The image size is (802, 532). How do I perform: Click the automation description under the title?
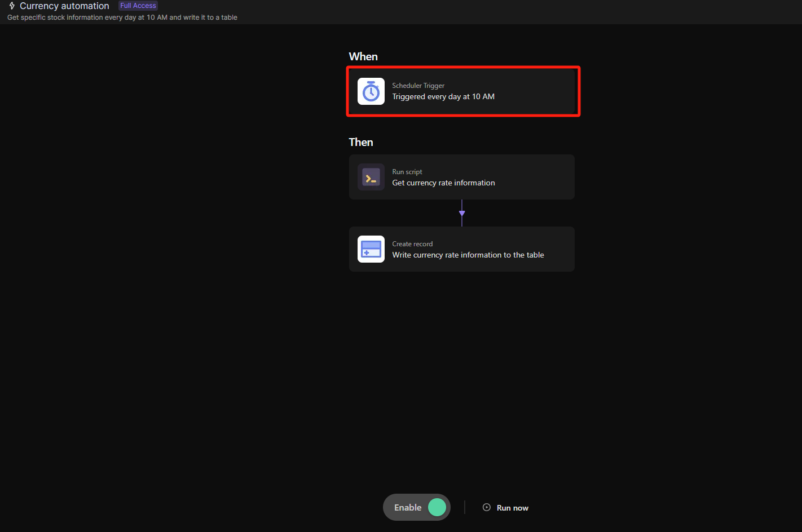click(122, 17)
